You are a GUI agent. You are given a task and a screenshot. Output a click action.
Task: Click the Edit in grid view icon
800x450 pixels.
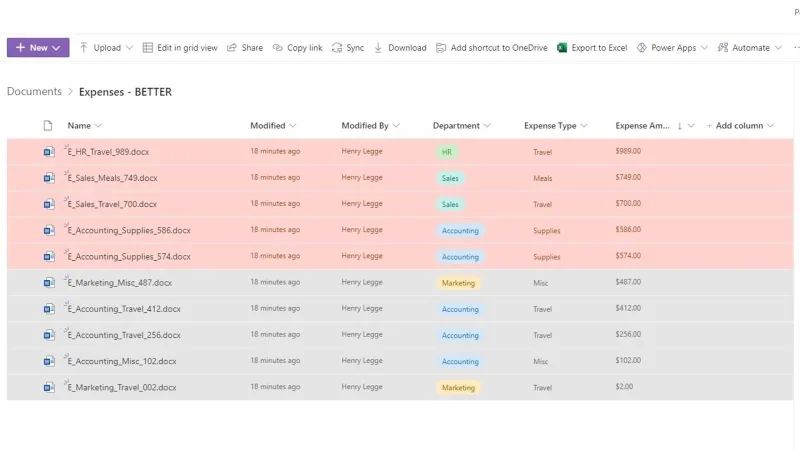point(147,47)
